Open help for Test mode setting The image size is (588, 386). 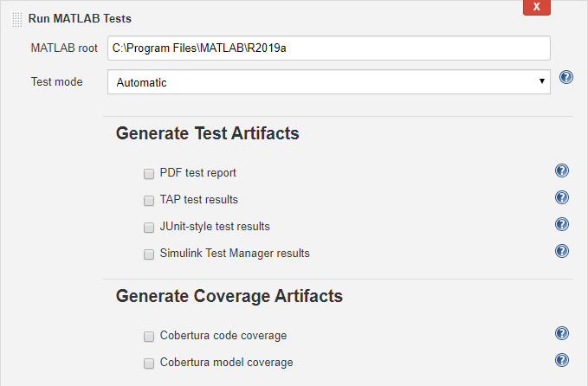click(x=566, y=78)
